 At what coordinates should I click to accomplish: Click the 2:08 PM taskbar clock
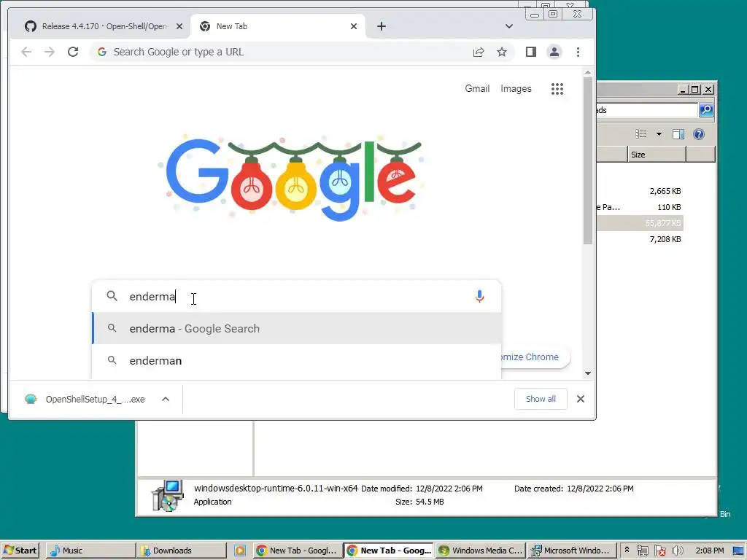(x=709, y=551)
